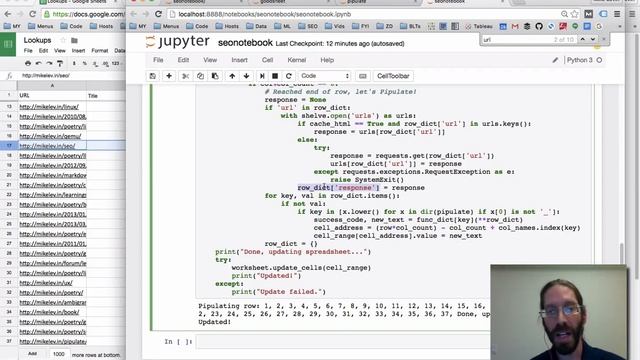Move selected cell down arrow
640x360 pixels.
tap(246, 76)
